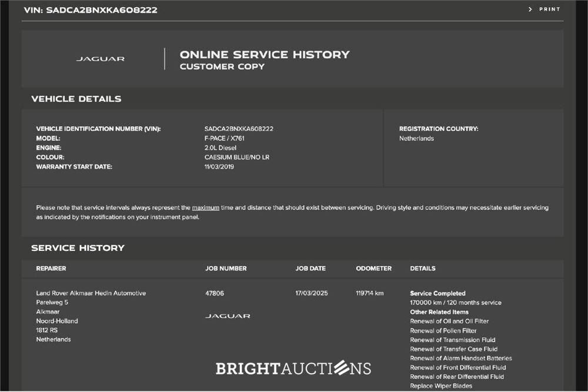Select "Renewal of Front Differential Fluid" item
588x392 pixels.
458,368
